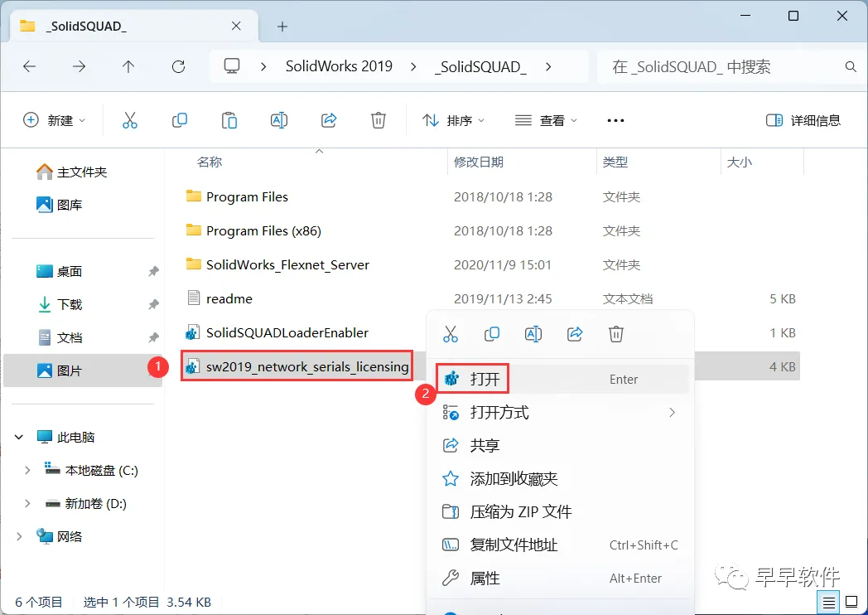Screen dimensions: 868x615
Task: Open the 排序 sort dropdown
Action: click(453, 120)
